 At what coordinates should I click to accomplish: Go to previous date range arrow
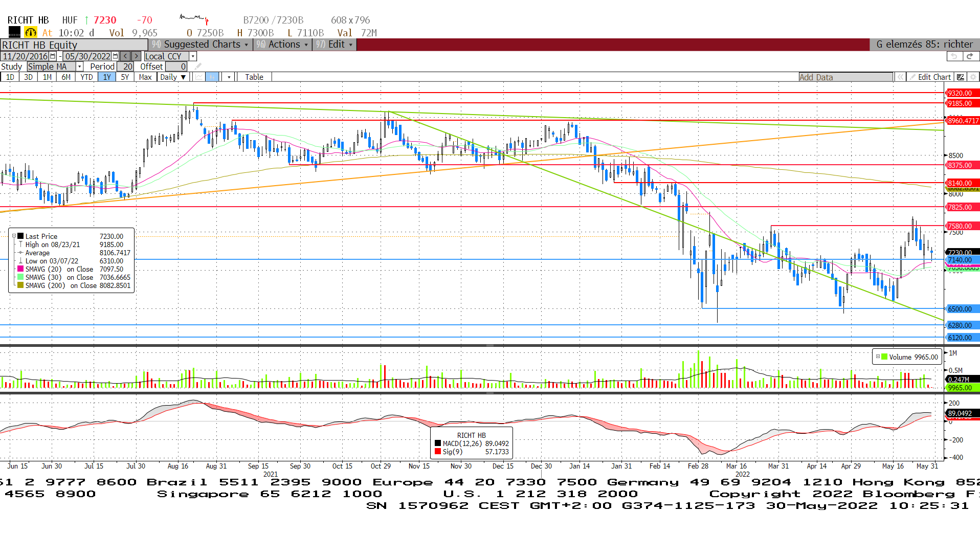point(125,56)
